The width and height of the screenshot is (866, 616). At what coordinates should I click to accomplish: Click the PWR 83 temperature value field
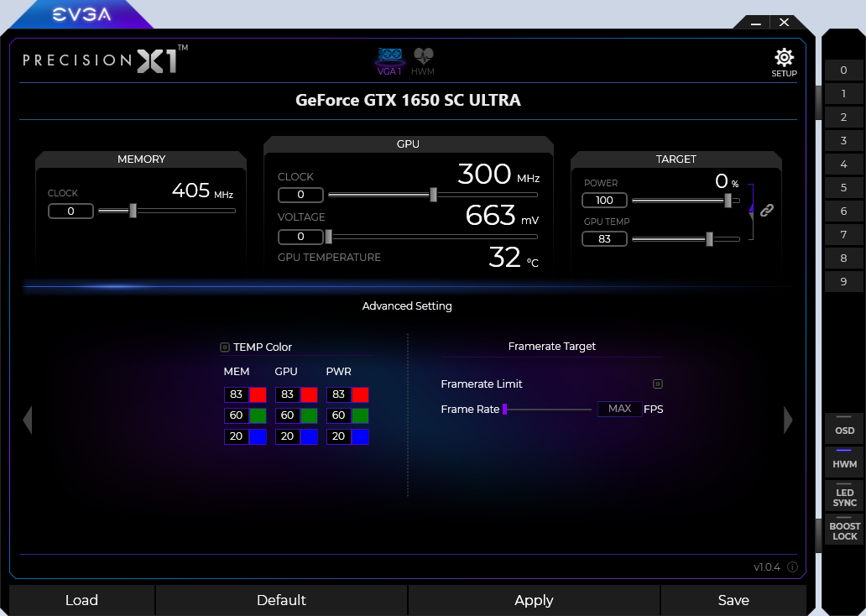coord(338,394)
